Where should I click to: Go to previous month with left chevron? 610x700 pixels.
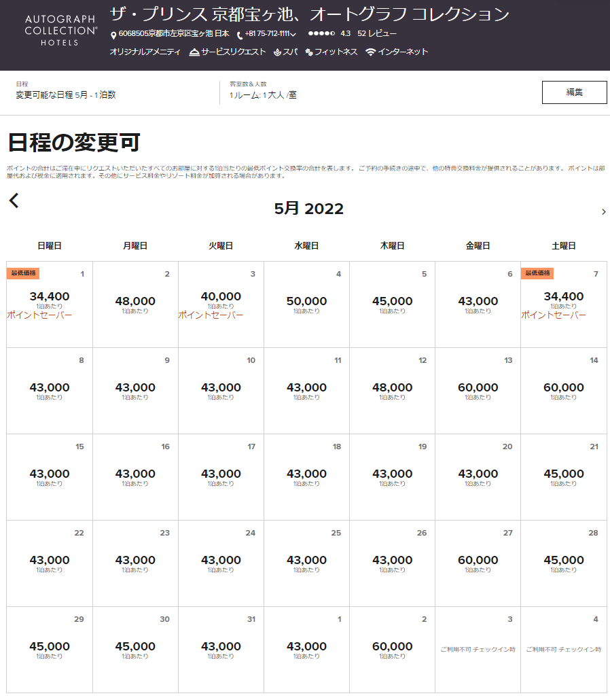[14, 200]
